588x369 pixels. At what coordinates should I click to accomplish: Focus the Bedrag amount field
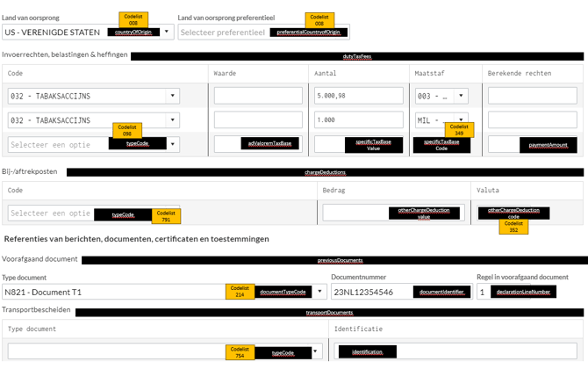[x=393, y=213]
